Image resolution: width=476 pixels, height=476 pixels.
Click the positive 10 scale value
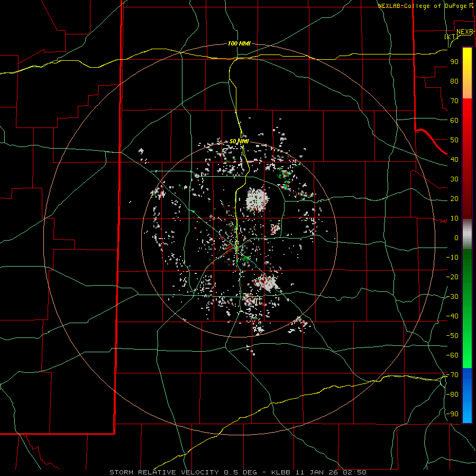coord(454,218)
